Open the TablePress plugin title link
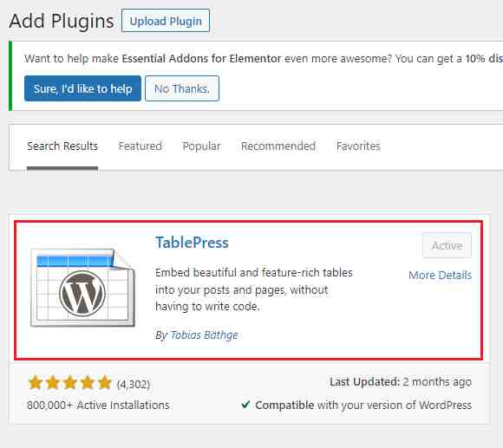 (x=192, y=243)
